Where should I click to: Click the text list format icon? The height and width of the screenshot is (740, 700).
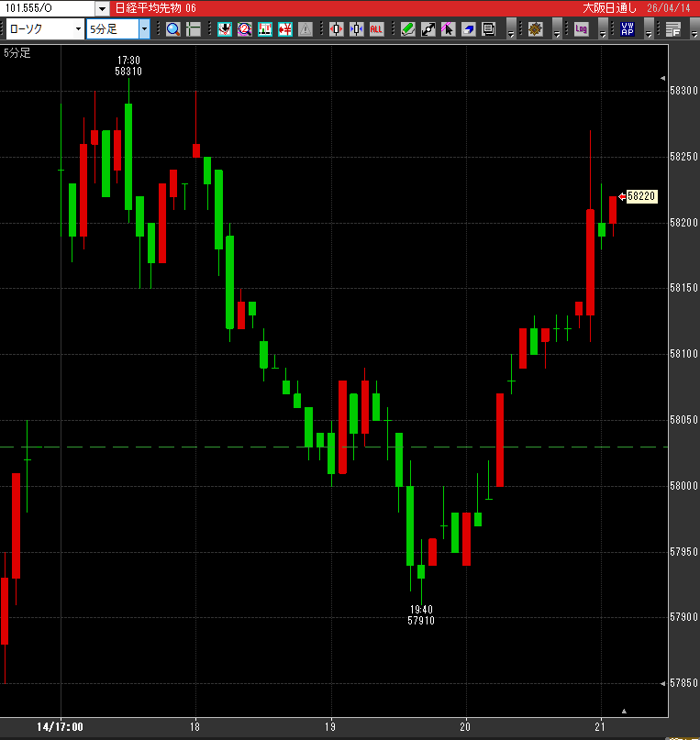pos(673,29)
